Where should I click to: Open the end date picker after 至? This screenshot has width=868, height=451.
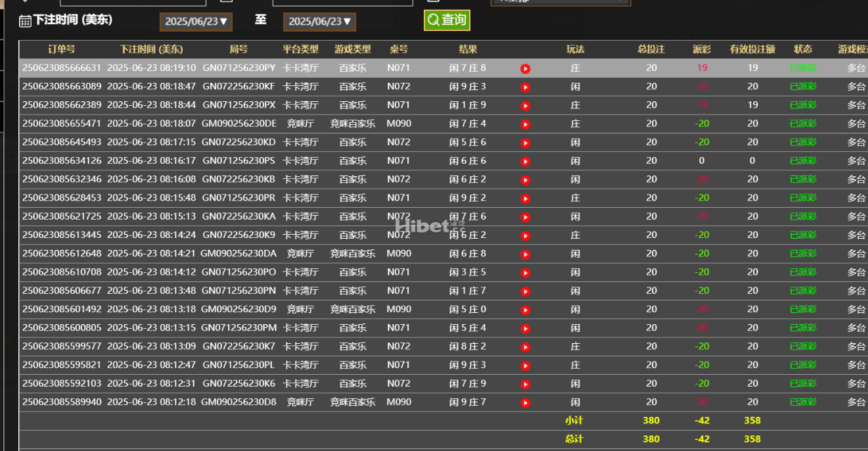[x=319, y=22]
